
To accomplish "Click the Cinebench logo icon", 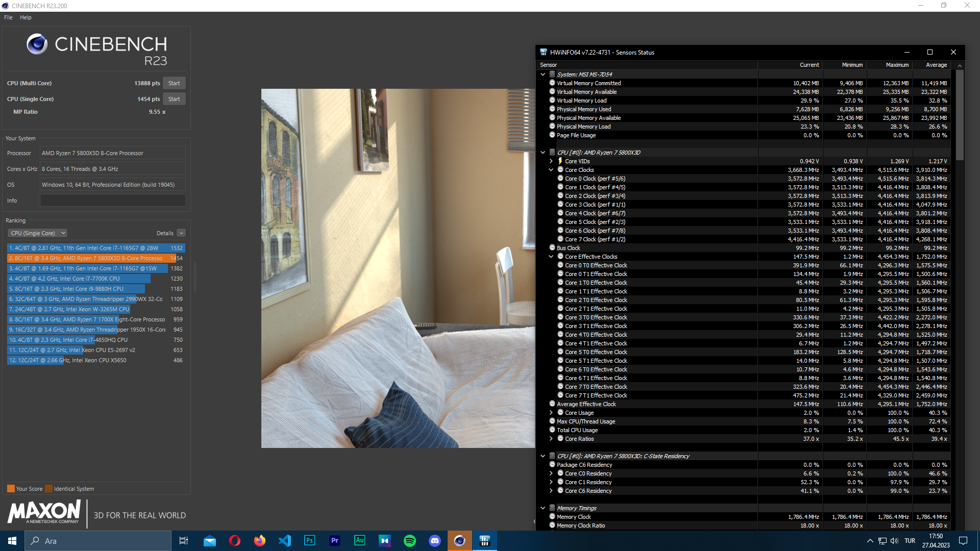I will click(x=37, y=44).
